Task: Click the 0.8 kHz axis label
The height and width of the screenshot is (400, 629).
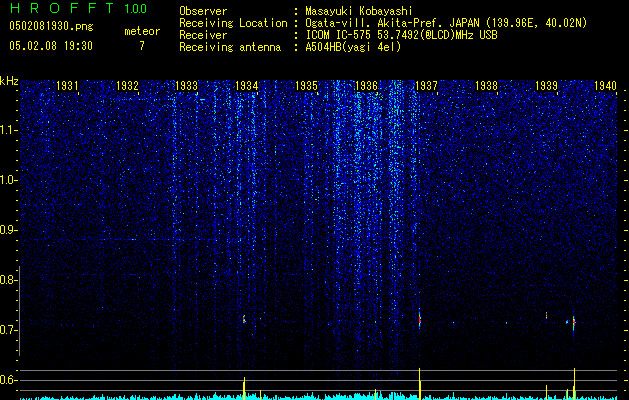Action: point(7,280)
